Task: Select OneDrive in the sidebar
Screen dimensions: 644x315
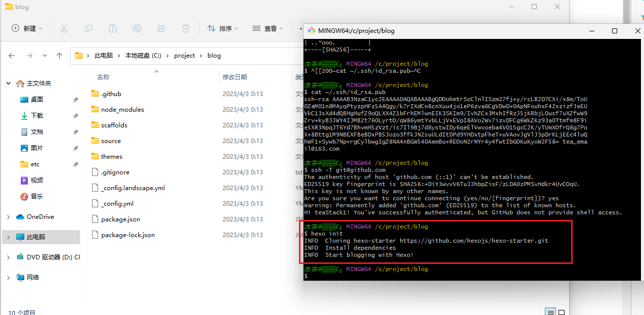Action: (40, 217)
